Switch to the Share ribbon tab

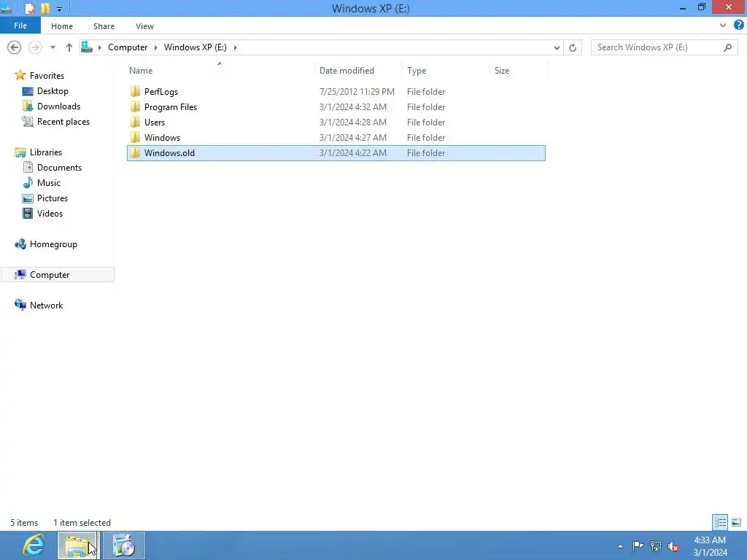pyautogui.click(x=104, y=26)
